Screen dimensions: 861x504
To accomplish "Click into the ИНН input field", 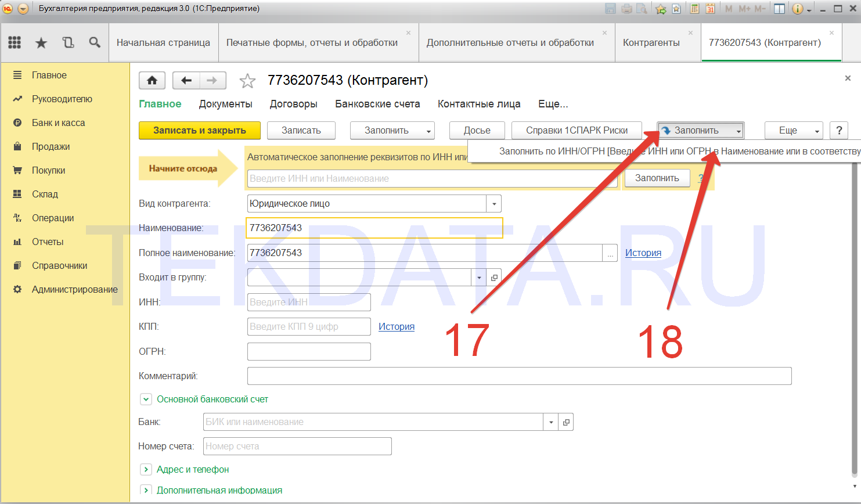I will [309, 302].
